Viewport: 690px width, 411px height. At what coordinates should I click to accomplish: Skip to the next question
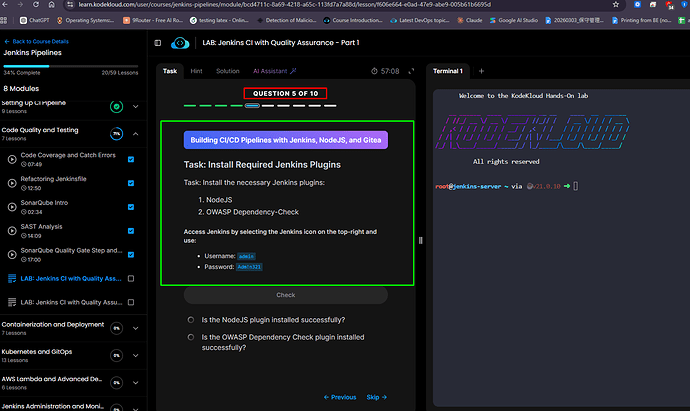(377, 397)
